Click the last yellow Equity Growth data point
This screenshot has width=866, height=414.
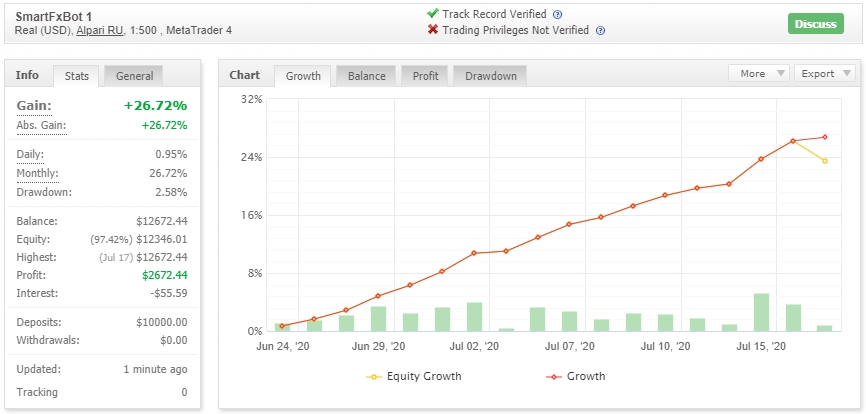(825, 161)
